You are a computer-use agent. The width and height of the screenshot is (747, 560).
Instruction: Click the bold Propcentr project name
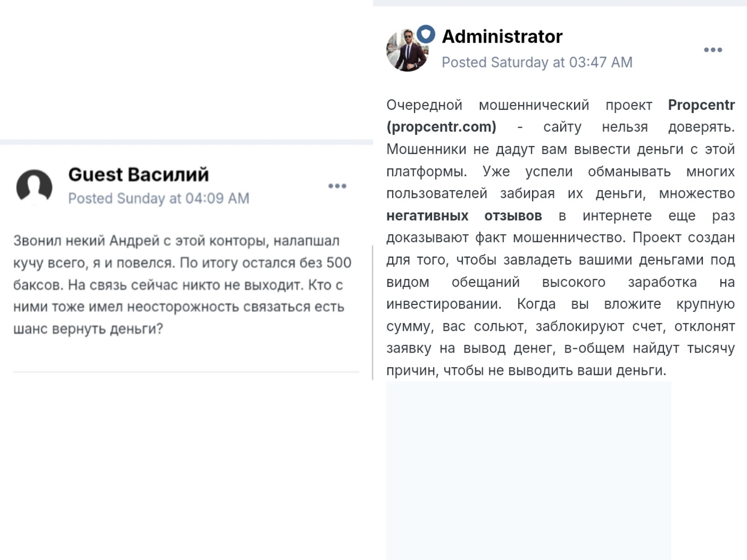click(701, 105)
